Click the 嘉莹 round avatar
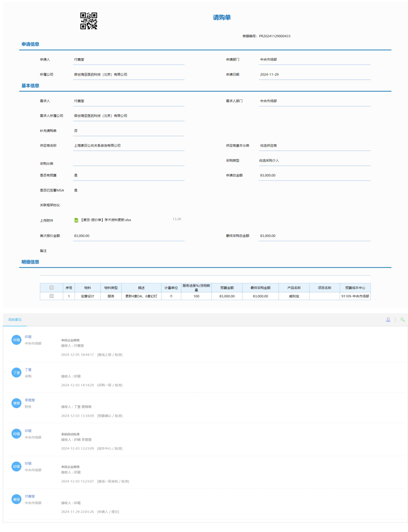Viewport: 408px width, 532px height. pos(17,499)
